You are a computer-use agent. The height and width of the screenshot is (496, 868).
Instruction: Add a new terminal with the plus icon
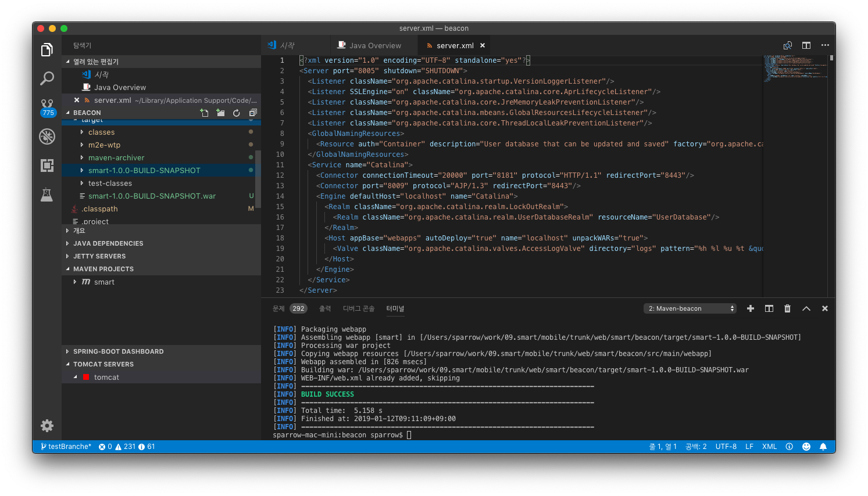[x=750, y=308]
